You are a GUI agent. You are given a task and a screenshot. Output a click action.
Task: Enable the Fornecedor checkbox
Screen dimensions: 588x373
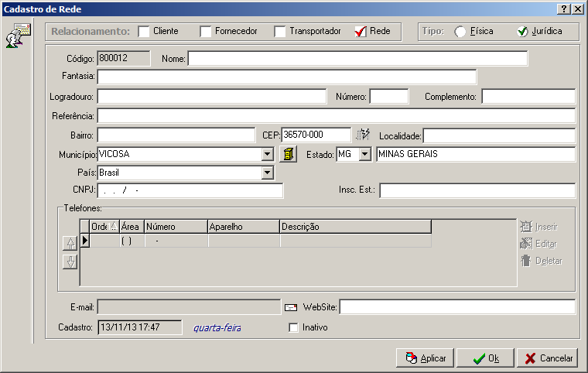pos(206,32)
